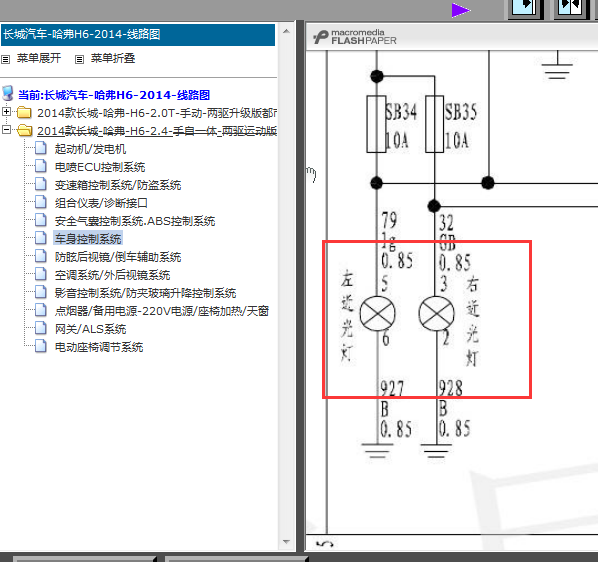Open the 起动机/发电机 diagram

click(x=90, y=149)
